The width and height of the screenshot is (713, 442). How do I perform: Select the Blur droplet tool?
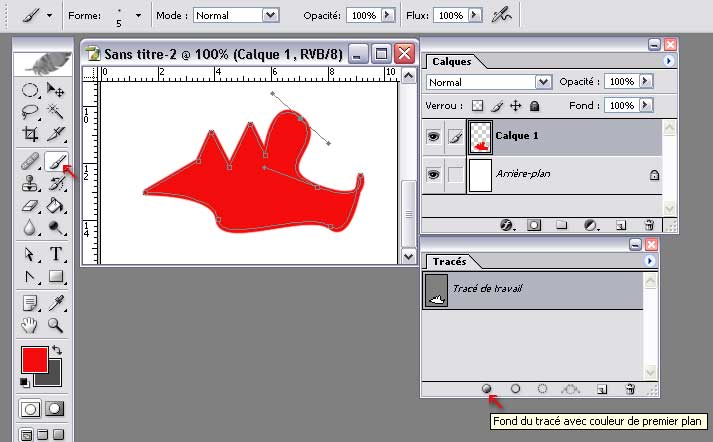pyautogui.click(x=30, y=227)
